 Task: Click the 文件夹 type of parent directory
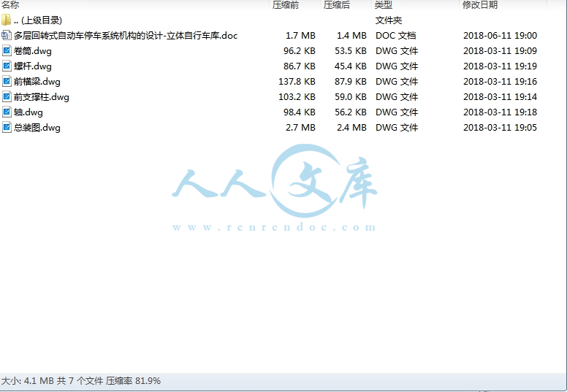pyautogui.click(x=389, y=20)
